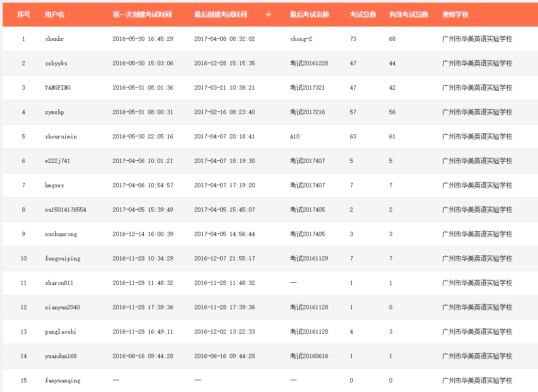Viewport: 538px width, 392px height.
Task: Select username chenhr in row 1
Action: (55, 39)
